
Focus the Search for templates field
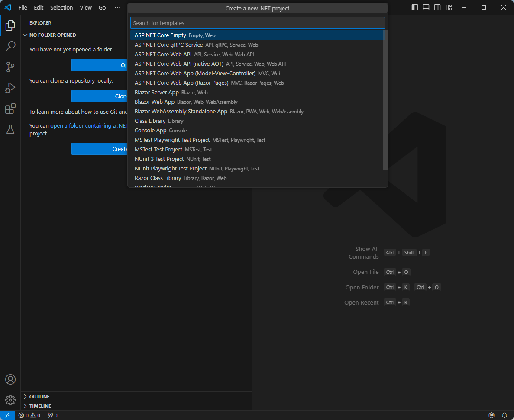tap(257, 23)
